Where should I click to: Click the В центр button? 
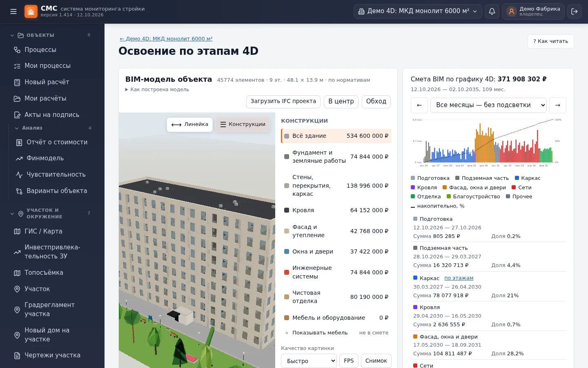click(x=341, y=101)
